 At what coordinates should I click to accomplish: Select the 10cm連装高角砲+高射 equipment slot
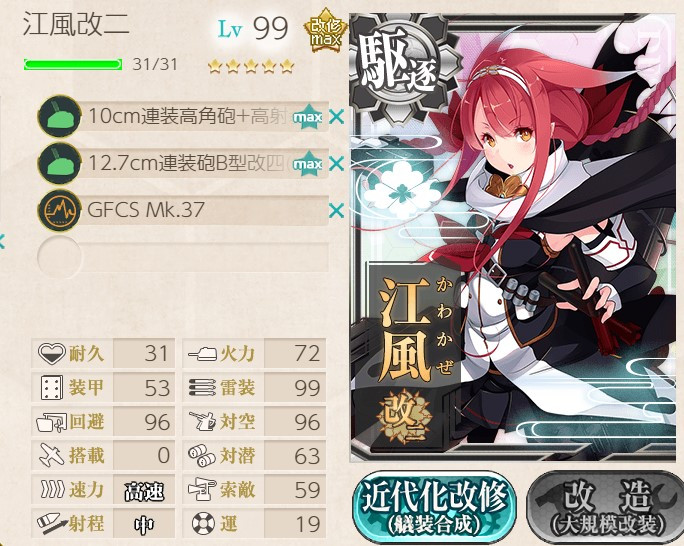[183, 116]
